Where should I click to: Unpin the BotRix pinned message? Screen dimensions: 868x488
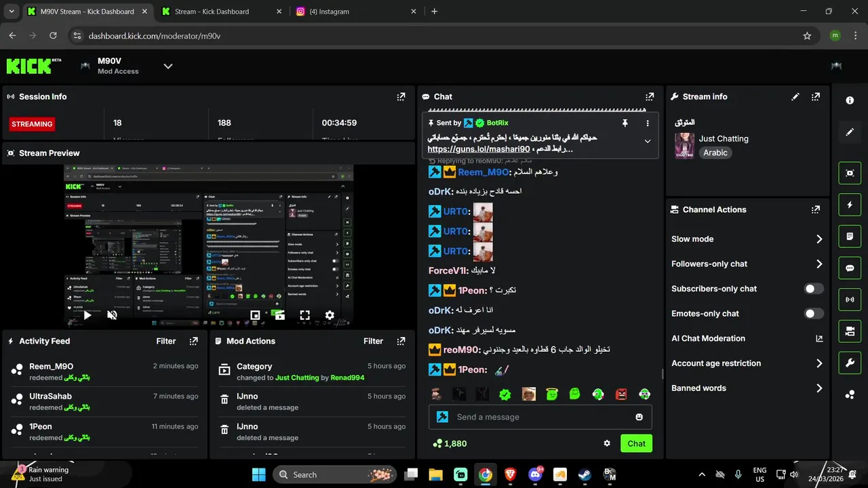[625, 123]
